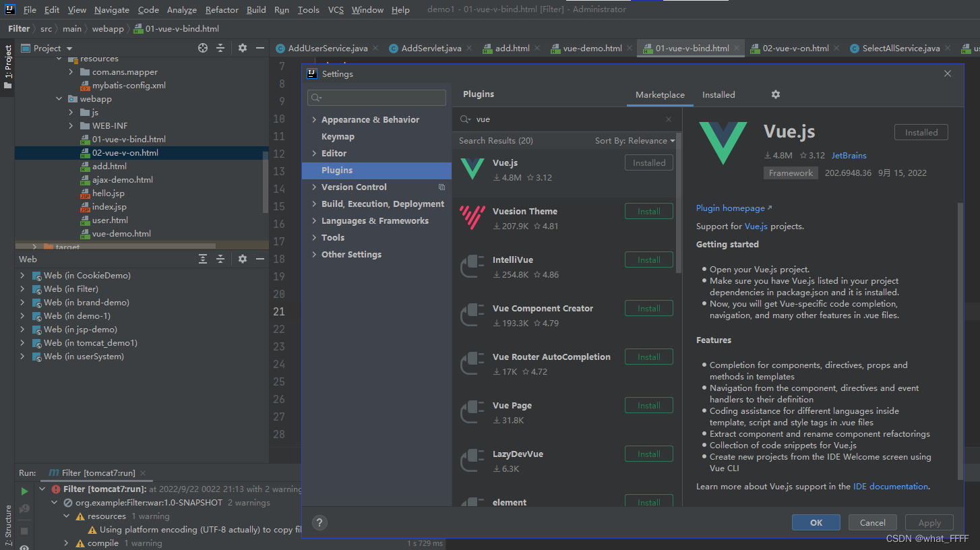This screenshot has height=550, width=980.
Task: Open Project panel gear options
Action: pyautogui.click(x=243, y=49)
